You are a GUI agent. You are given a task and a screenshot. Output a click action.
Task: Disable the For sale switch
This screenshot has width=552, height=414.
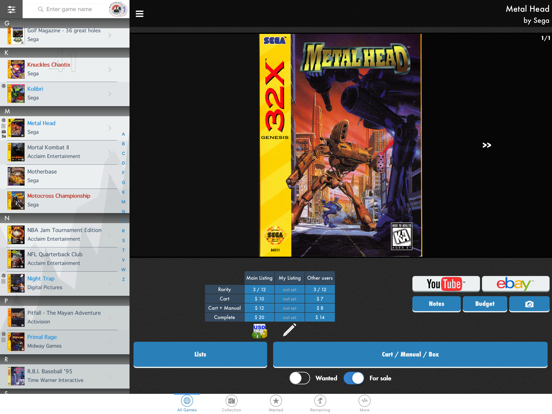[354, 378]
